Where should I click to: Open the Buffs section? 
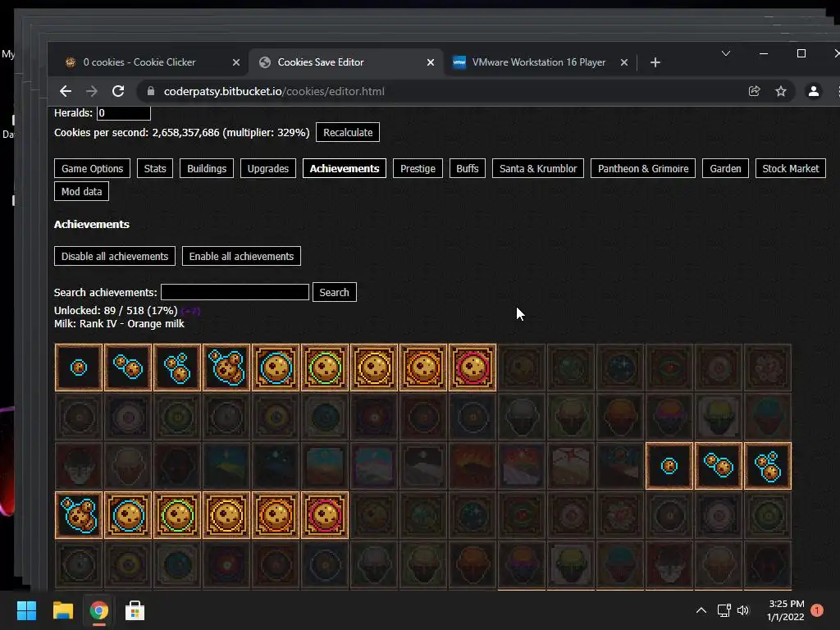click(x=467, y=168)
